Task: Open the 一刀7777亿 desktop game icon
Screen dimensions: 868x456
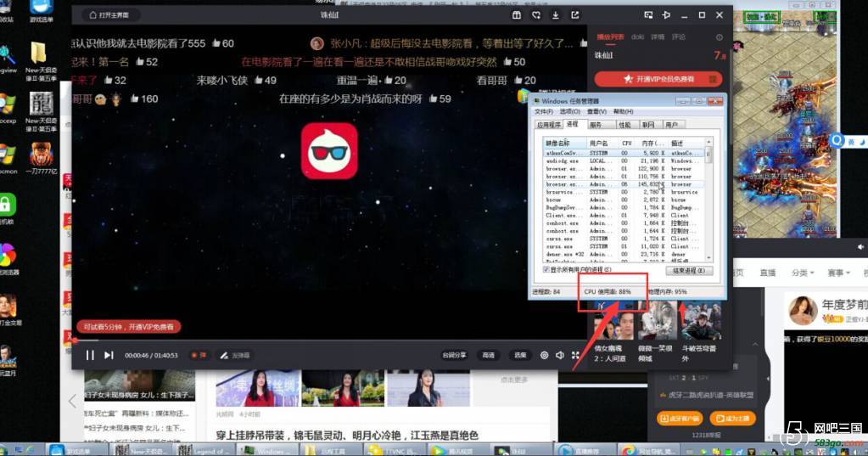Action: pos(41,158)
